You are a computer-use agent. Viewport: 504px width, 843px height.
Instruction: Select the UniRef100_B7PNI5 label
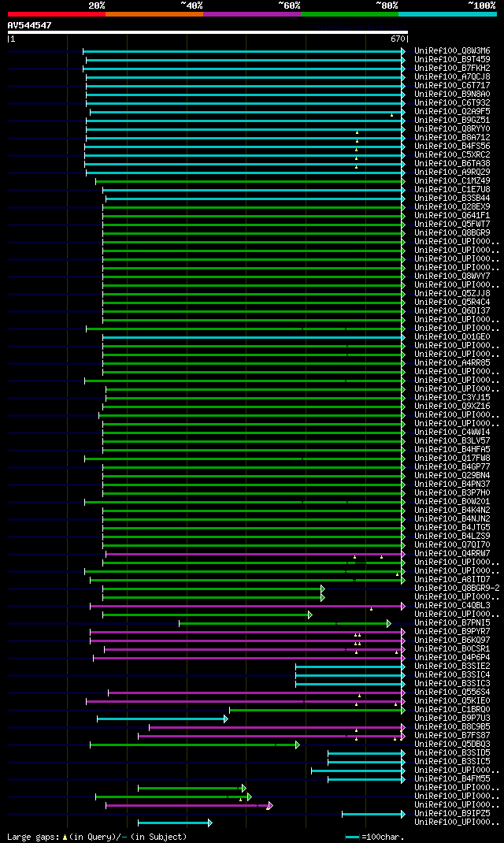coord(452,623)
